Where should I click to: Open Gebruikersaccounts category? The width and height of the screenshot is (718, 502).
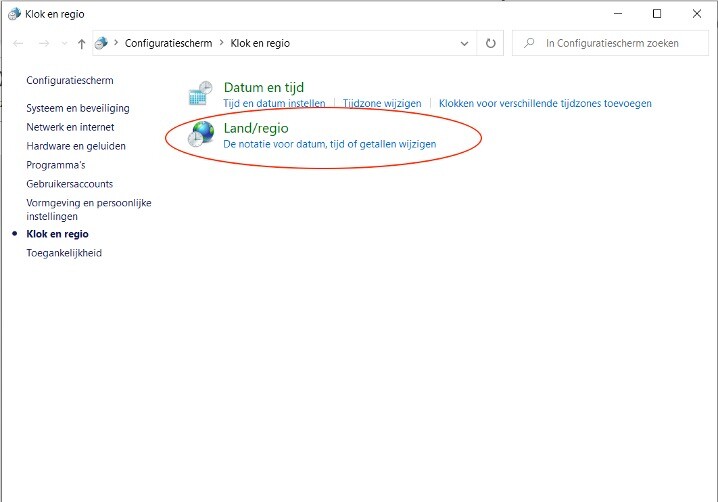[70, 184]
